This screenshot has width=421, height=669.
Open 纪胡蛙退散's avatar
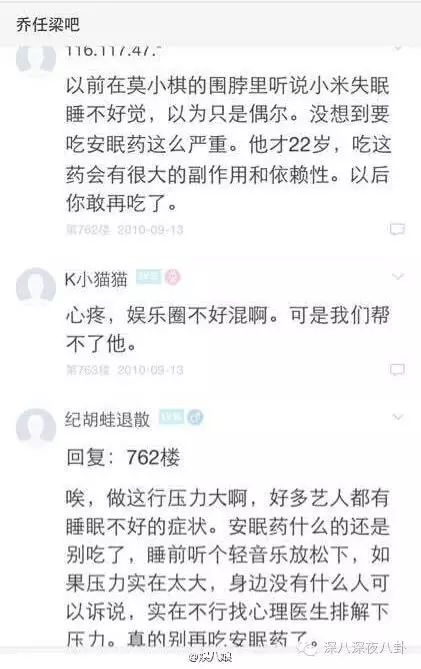coord(36,427)
